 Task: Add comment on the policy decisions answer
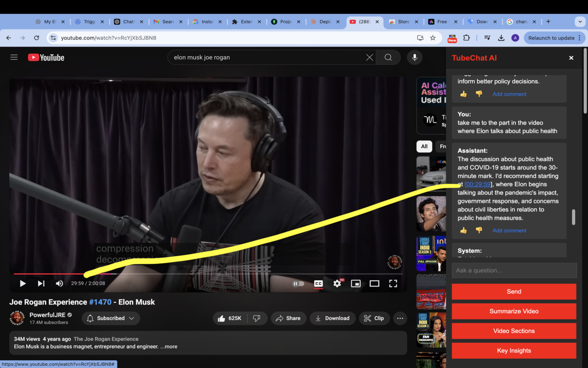tap(509, 94)
